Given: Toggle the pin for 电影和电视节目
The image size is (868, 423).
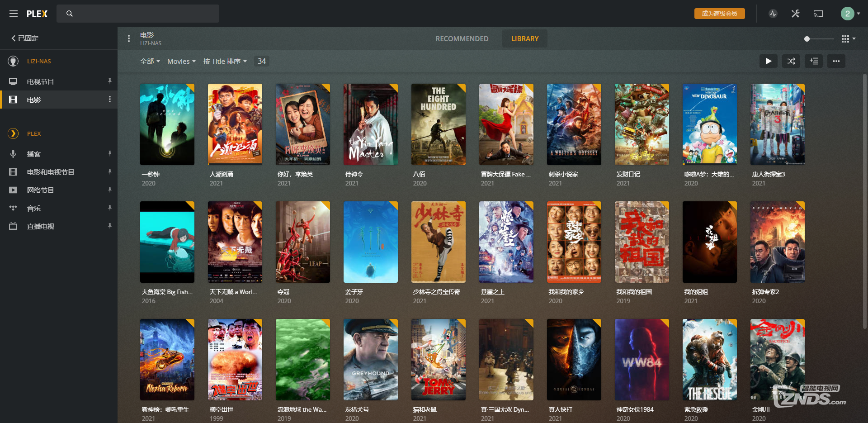Looking at the screenshot, I should (109, 171).
